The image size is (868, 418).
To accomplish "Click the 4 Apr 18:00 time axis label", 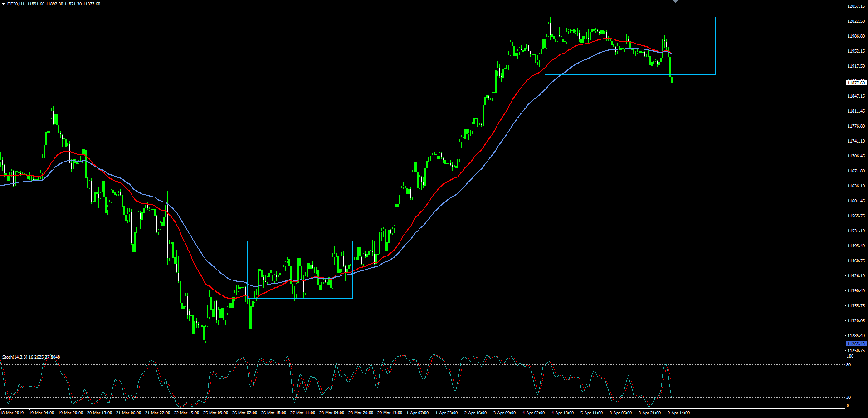I will click(562, 413).
